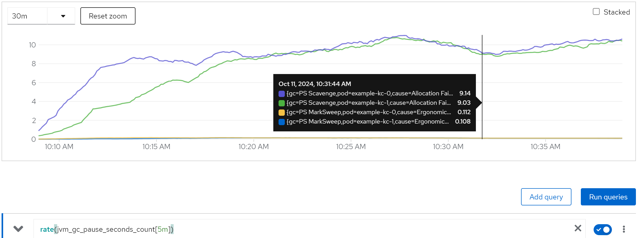Run queries with the blue button
The width and height of the screenshot is (644, 238).
(608, 197)
